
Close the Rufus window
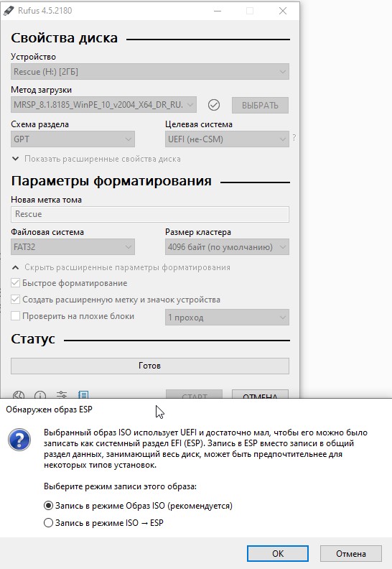283,11
